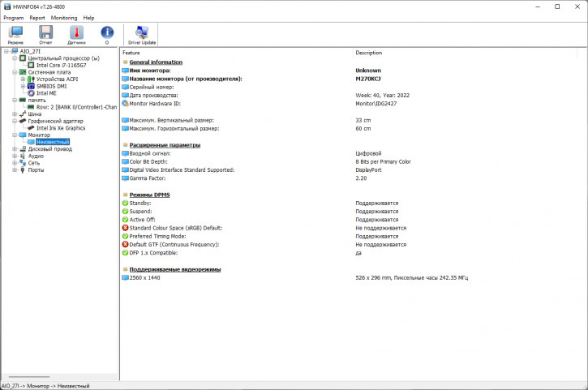This screenshot has width=588, height=390.
Task: Click the Поддерживаемые видеорежимы section heading
Action: 174,269
